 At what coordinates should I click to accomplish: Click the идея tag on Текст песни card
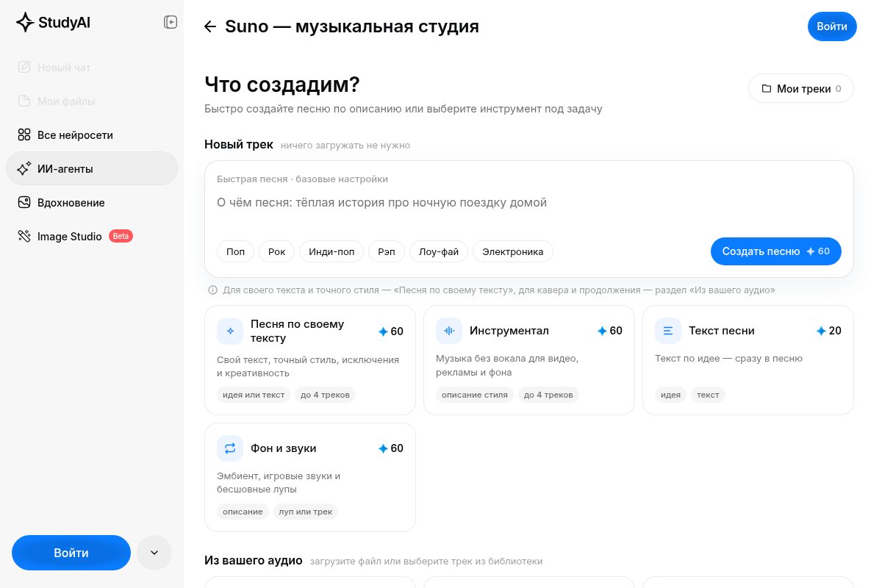click(670, 395)
